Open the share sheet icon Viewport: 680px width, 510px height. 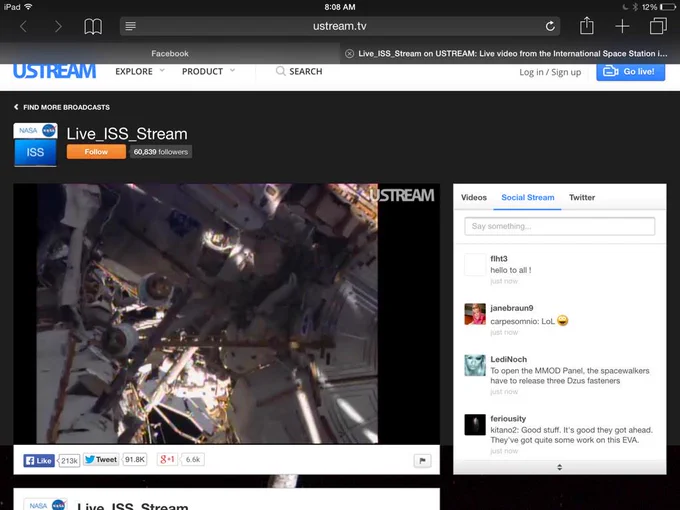586,25
